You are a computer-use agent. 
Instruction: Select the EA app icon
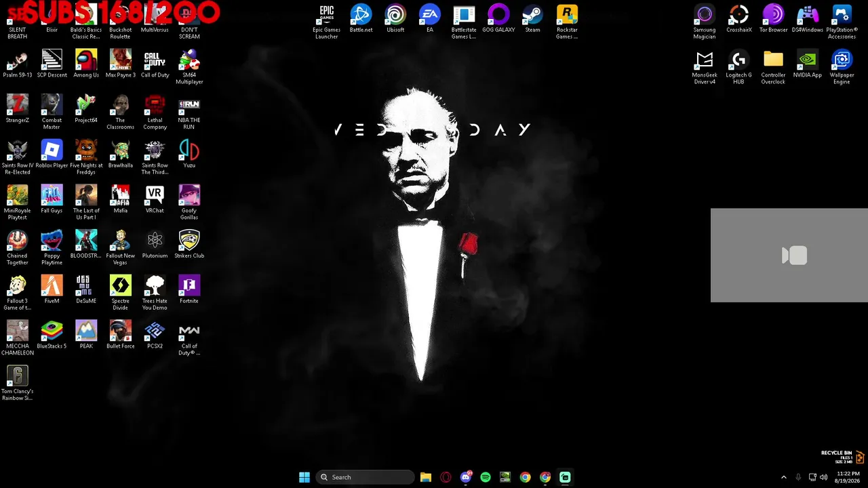430,19
